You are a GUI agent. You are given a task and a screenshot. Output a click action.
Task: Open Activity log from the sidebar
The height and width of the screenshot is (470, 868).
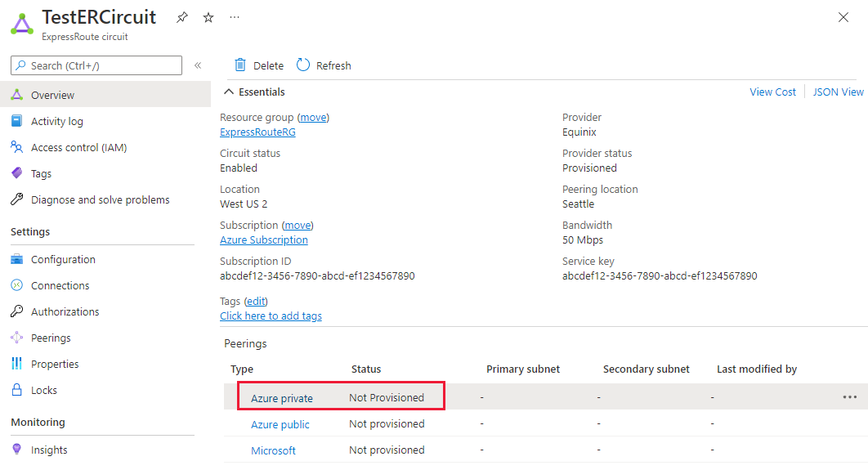[x=56, y=121]
